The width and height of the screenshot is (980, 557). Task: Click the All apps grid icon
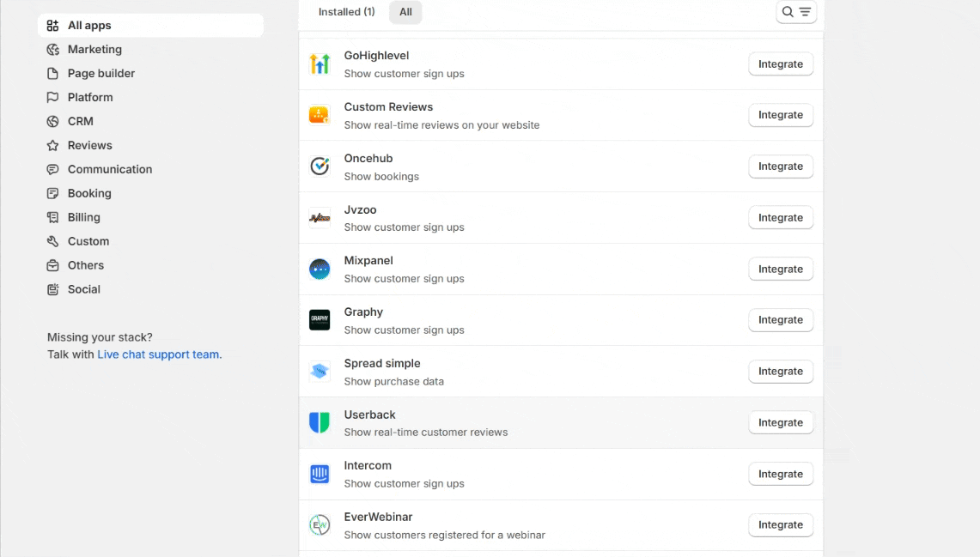tap(52, 26)
